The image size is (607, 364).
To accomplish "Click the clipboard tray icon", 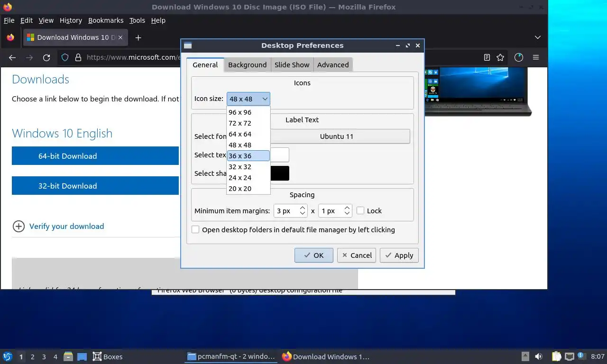I will [x=557, y=356].
